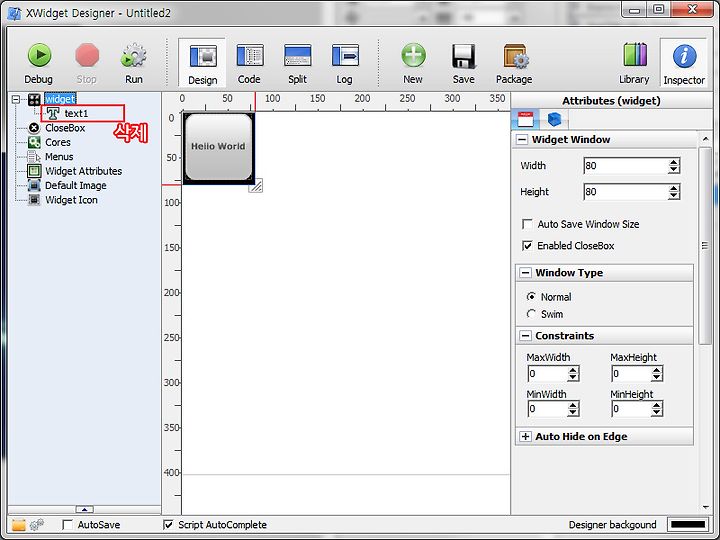Increase the Width value stepper
The height and width of the screenshot is (540, 720).
[x=674, y=162]
